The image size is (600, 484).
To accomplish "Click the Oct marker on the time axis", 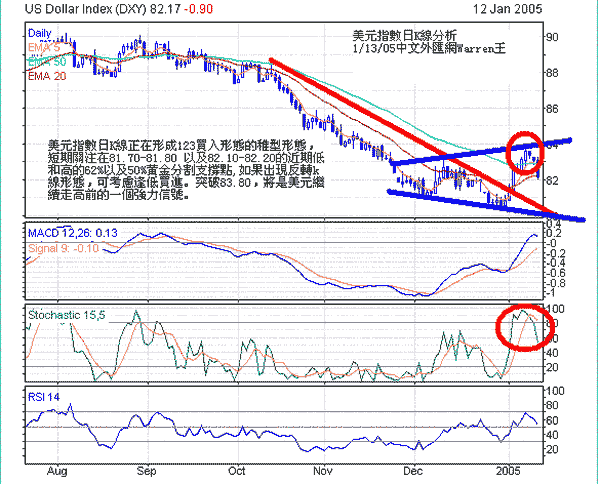I will coord(237,468).
